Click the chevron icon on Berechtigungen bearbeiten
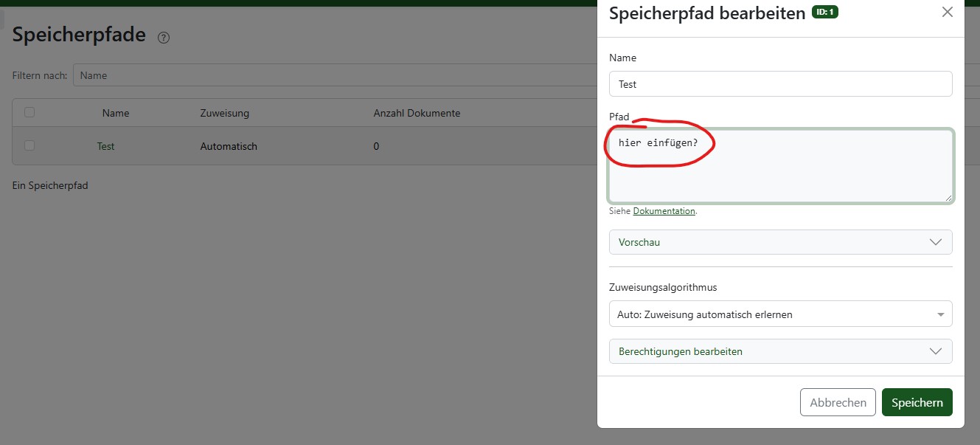The width and height of the screenshot is (980, 445). (x=936, y=351)
